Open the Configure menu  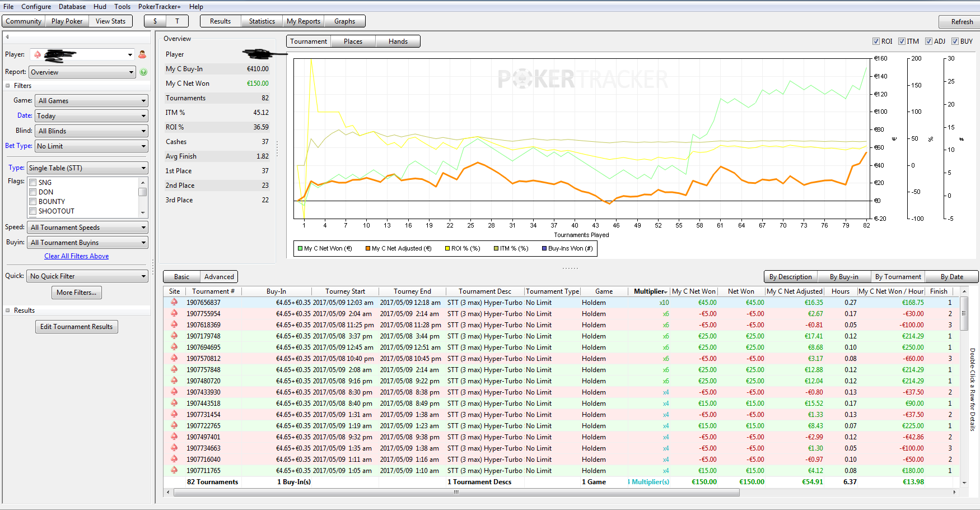point(36,7)
